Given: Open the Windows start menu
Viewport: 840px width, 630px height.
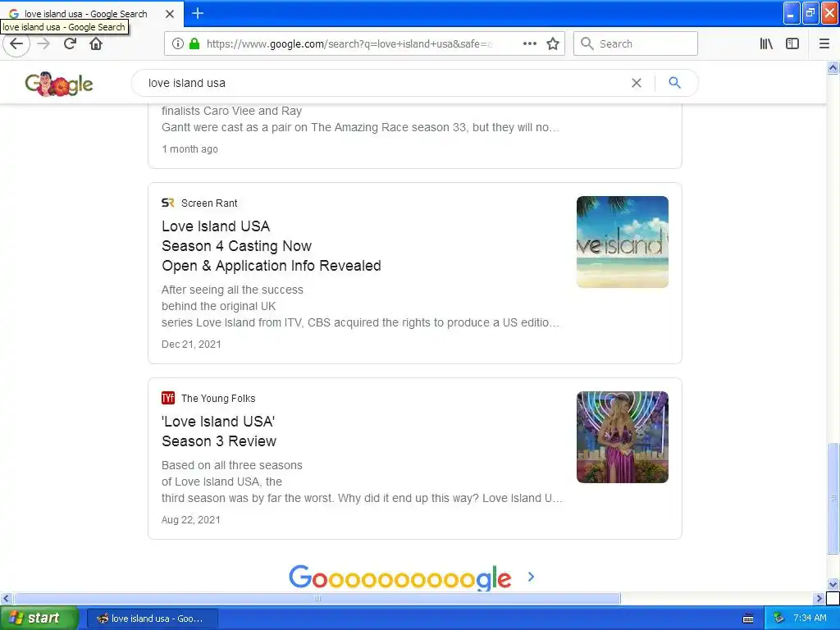Looking at the screenshot, I should tap(39, 619).
